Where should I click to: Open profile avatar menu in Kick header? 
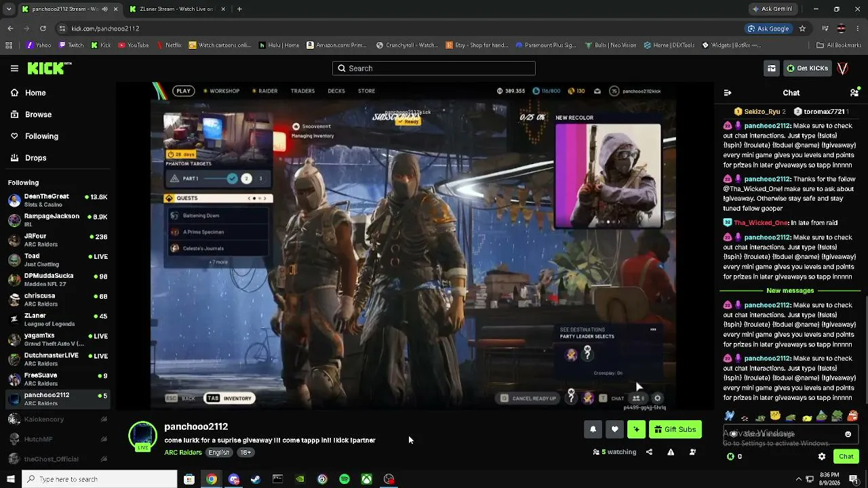click(x=843, y=68)
